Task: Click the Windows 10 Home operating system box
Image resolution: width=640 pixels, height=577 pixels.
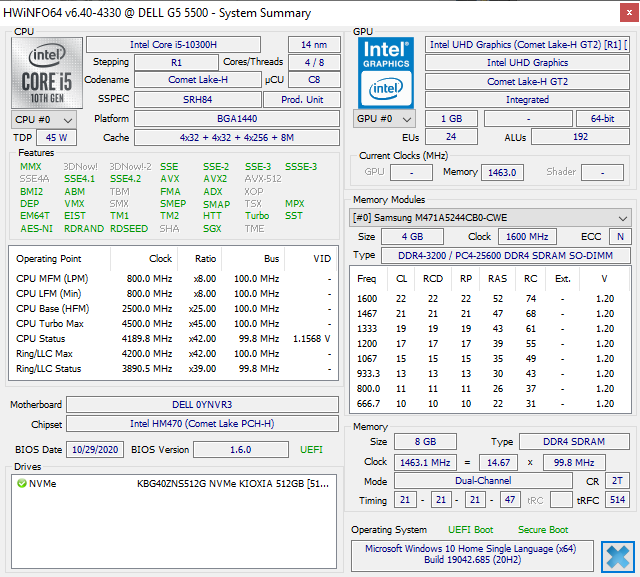Action: (x=473, y=556)
